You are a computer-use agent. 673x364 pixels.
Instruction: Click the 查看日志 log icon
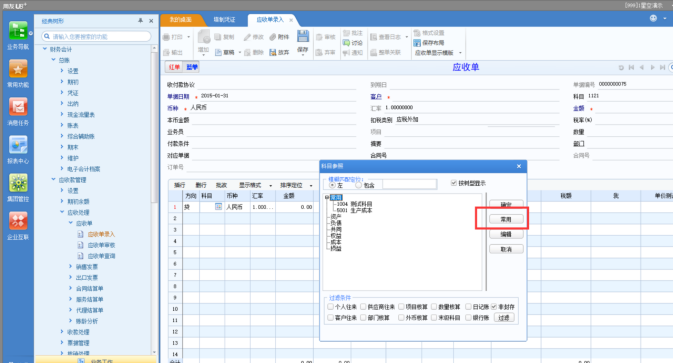pos(373,37)
